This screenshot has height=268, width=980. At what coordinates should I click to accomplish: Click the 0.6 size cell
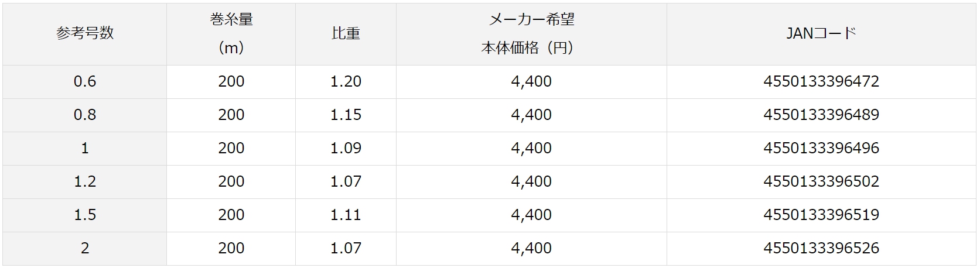point(85,81)
